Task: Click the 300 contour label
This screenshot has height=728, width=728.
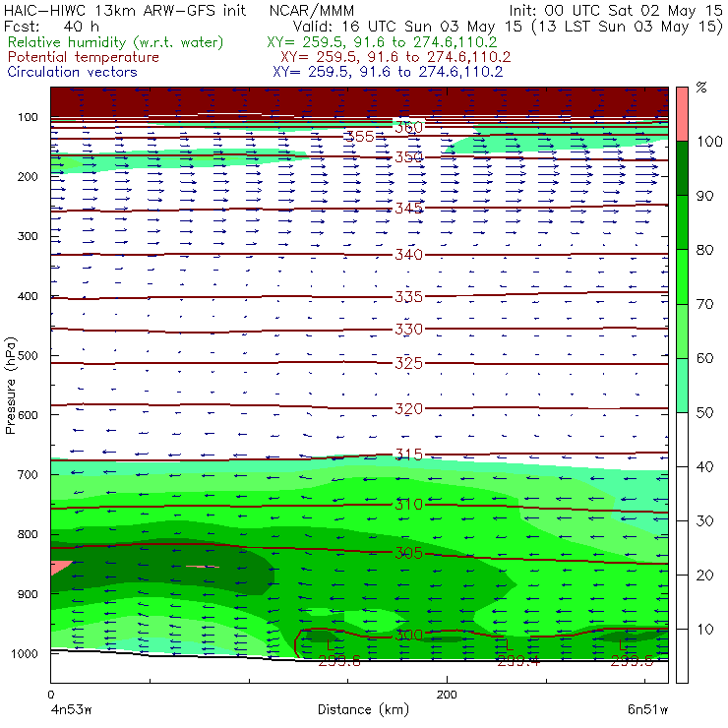Action: click(x=408, y=636)
